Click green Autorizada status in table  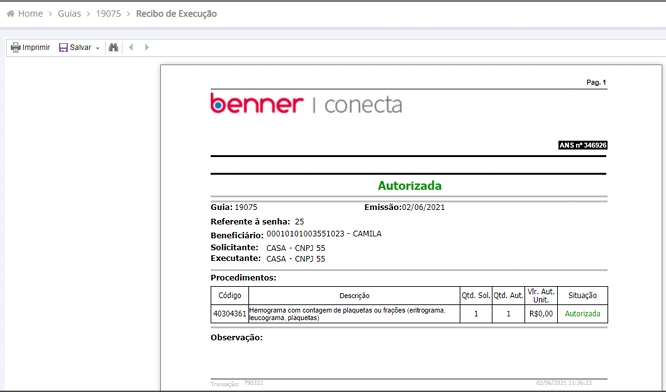(582, 314)
